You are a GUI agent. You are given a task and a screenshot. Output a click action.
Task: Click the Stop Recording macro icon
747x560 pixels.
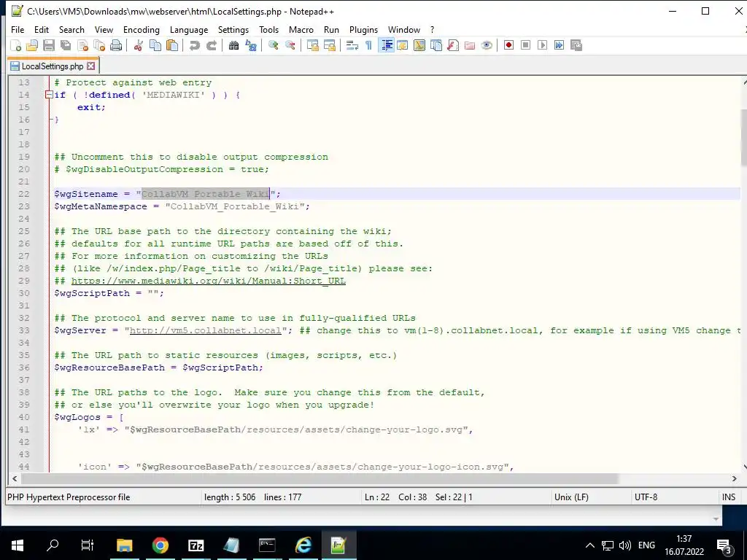pos(525,45)
